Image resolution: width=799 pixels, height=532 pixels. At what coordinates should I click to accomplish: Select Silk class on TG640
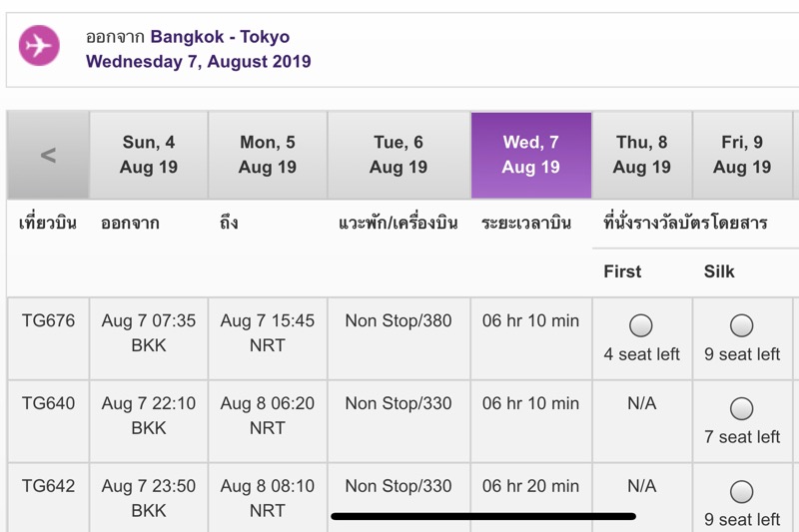point(741,408)
